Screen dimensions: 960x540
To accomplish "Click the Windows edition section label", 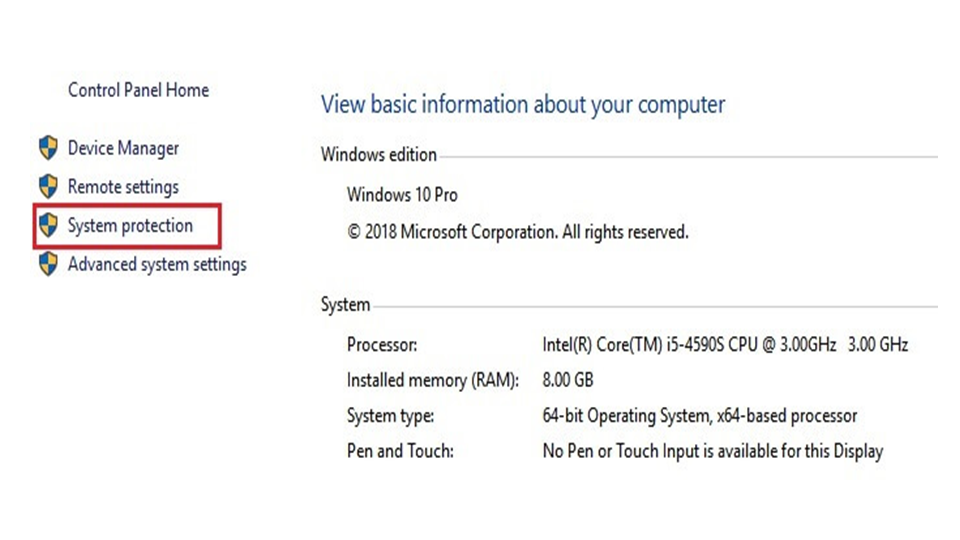I will click(379, 155).
